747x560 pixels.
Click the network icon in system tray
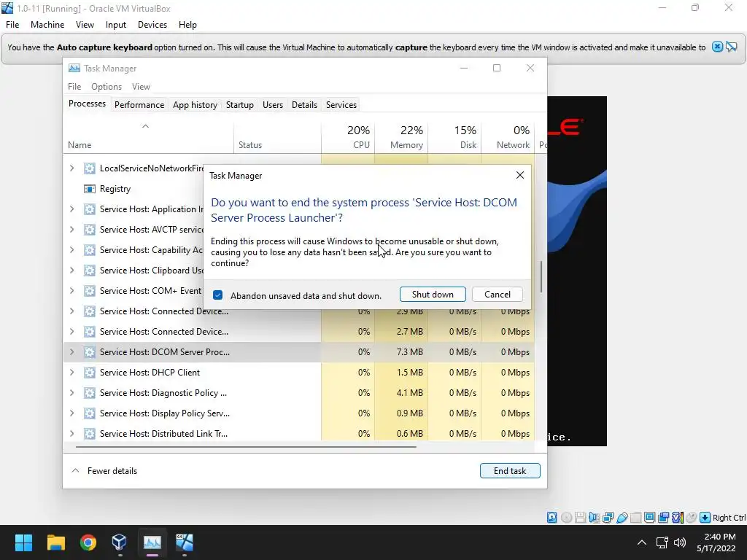662,542
